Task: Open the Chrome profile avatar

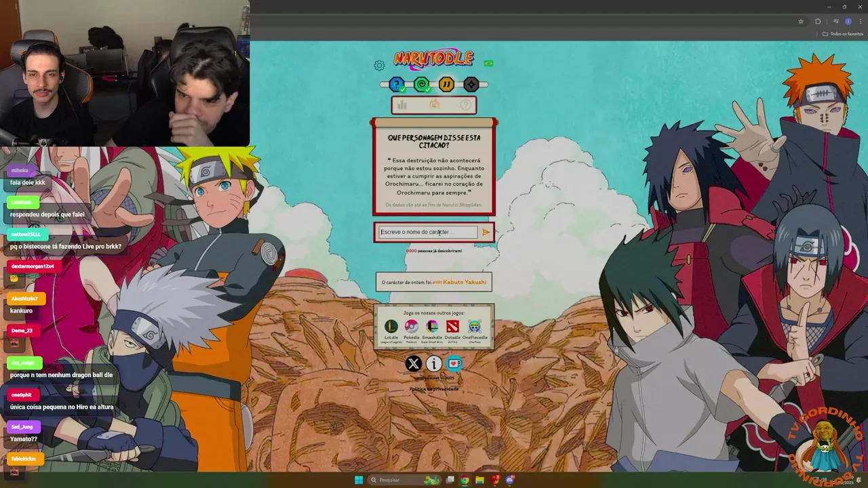Action: [x=848, y=21]
